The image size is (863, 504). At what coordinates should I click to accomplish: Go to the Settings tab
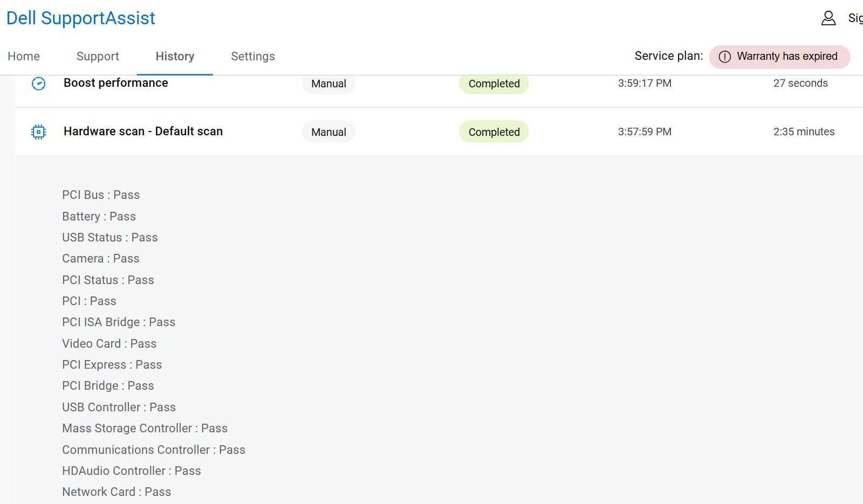pos(252,57)
